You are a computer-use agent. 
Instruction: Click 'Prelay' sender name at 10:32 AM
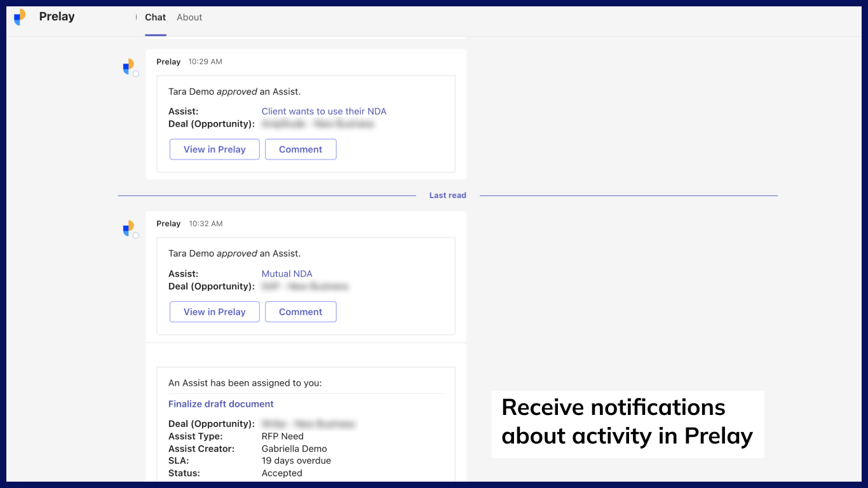click(168, 224)
